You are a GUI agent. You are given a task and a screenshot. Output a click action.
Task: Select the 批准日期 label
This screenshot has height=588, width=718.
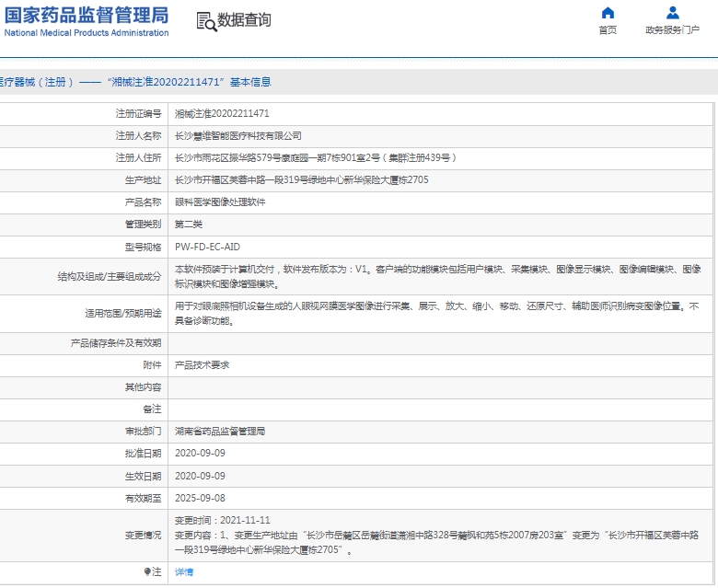pos(143,453)
